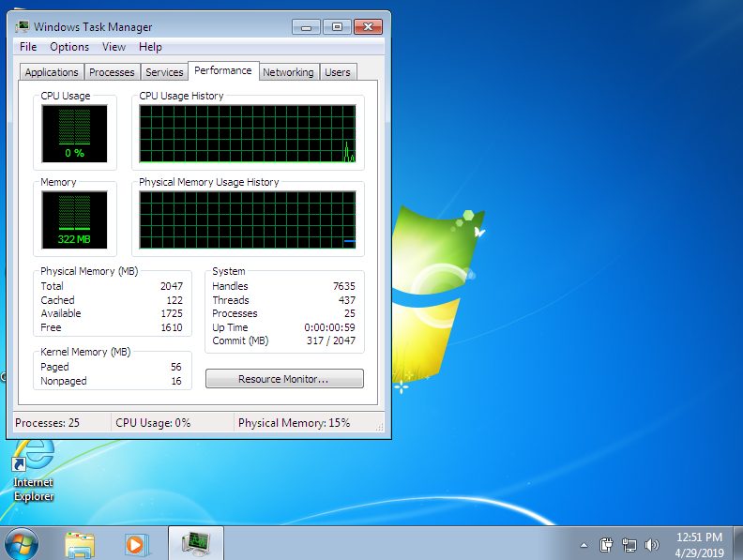Viewport: 743px width, 560px height.
Task: Click status bar text CPU Usage: 0%
Action: coord(153,423)
